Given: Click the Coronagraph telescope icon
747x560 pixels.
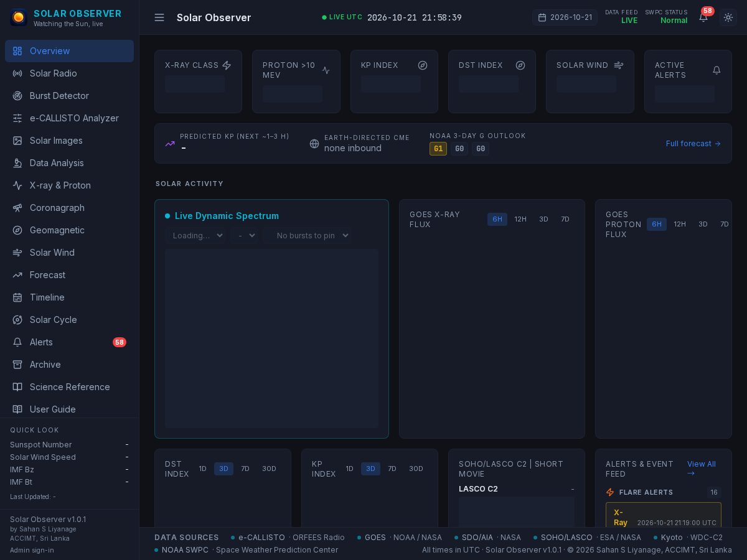Looking at the screenshot, I should coord(17,208).
